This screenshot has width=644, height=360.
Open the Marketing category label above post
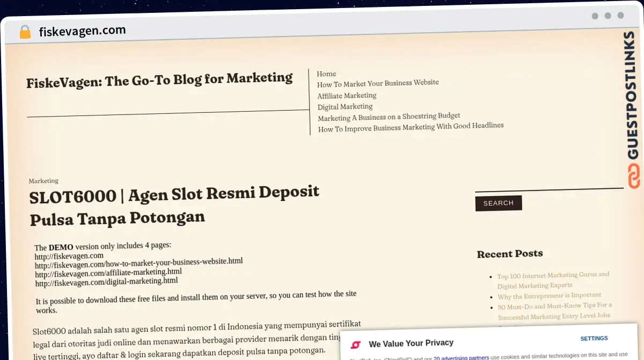pos(43,181)
